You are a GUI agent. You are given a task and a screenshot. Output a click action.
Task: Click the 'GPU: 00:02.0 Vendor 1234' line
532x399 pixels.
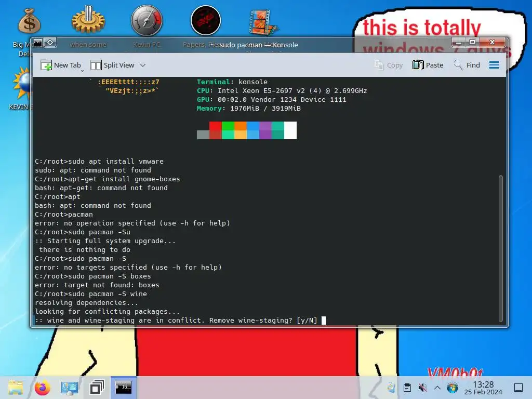pos(271,99)
